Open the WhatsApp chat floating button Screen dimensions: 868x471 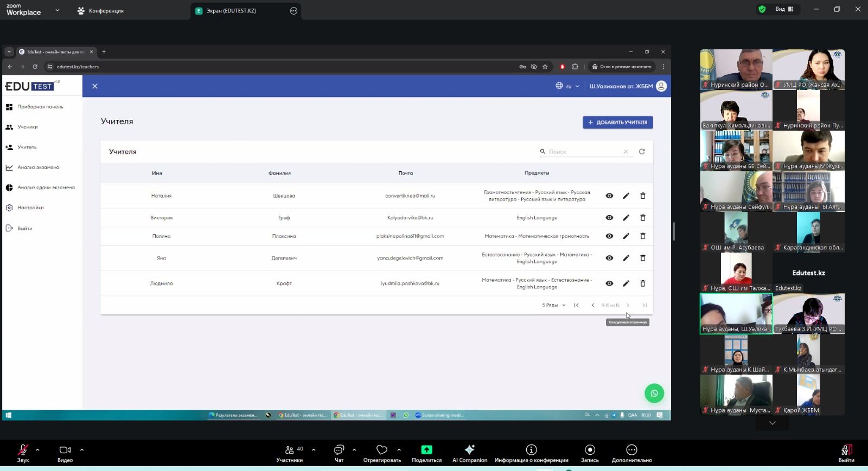[654, 393]
